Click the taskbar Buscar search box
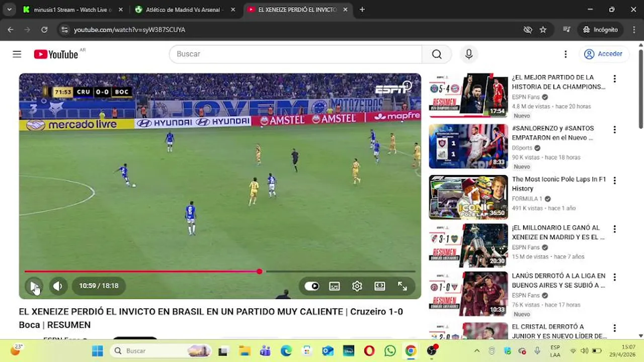Screen dimensions: 644x362 (x=161, y=351)
